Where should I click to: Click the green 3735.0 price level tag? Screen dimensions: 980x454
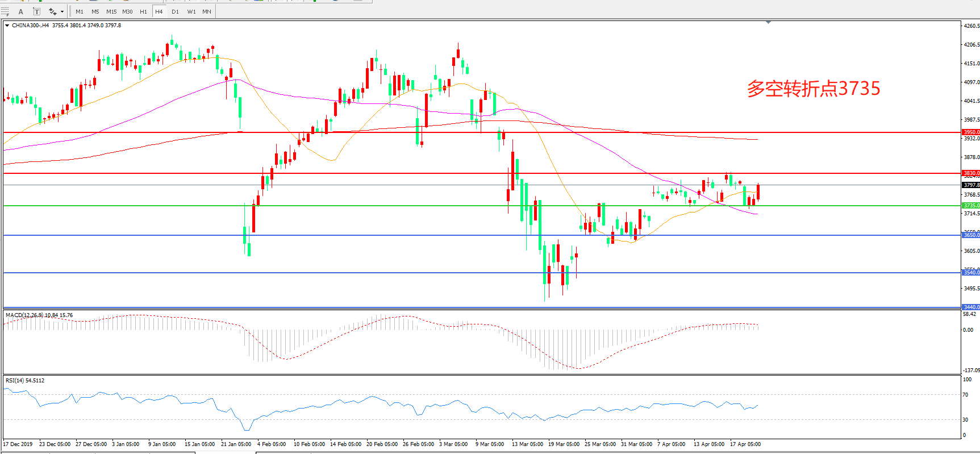pyautogui.click(x=970, y=206)
